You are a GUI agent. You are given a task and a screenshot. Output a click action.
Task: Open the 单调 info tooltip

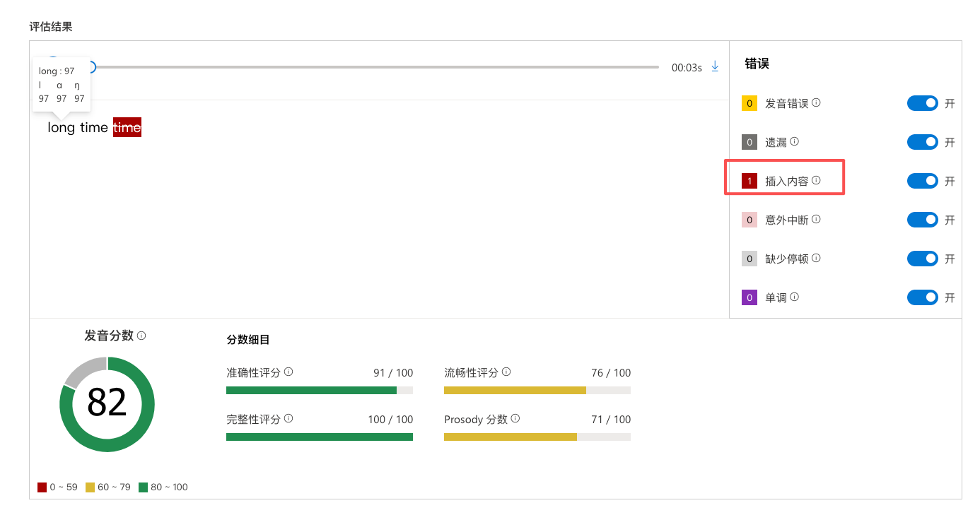795,297
